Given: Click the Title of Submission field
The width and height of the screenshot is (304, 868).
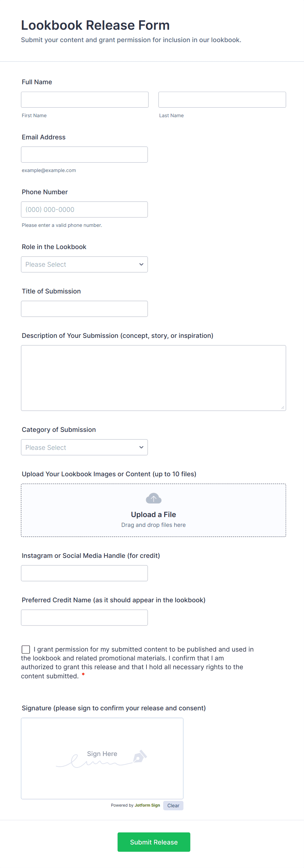Looking at the screenshot, I should point(84,309).
